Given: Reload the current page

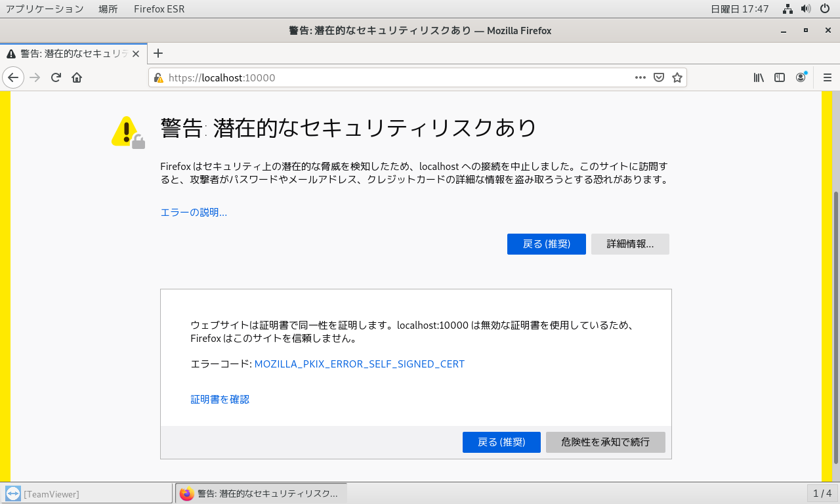Looking at the screenshot, I should [56, 77].
